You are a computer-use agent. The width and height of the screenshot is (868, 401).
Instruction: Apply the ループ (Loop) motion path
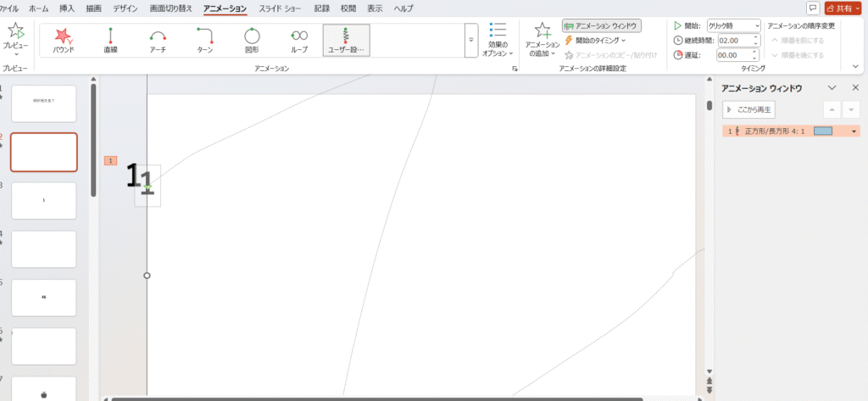coord(299,40)
